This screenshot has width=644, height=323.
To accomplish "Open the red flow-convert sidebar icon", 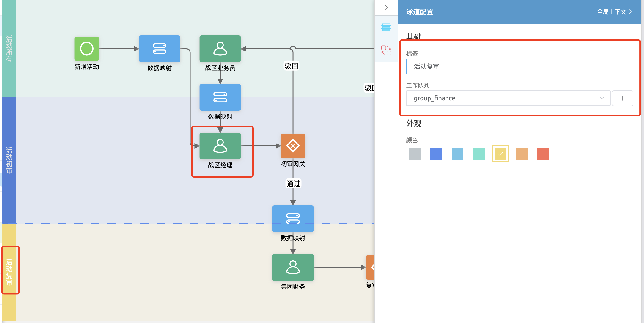I will point(386,50).
